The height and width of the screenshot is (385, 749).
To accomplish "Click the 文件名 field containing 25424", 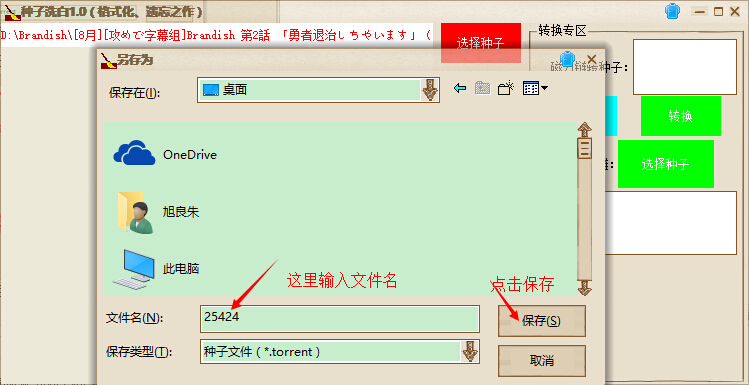I will (x=340, y=319).
